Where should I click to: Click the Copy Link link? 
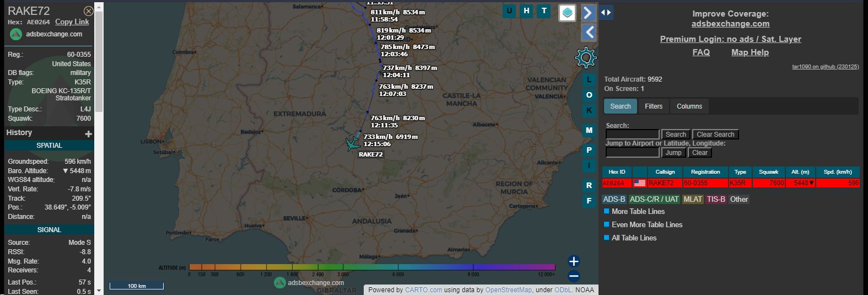click(72, 22)
